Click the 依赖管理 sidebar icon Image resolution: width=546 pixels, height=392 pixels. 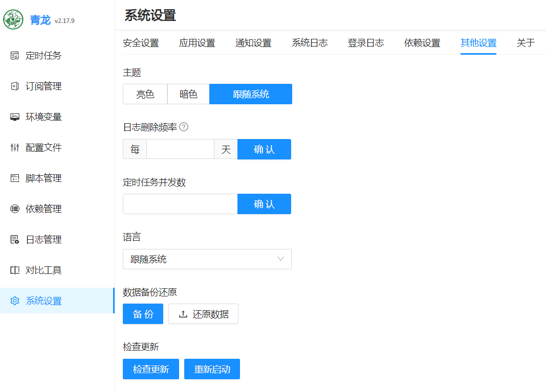15,209
